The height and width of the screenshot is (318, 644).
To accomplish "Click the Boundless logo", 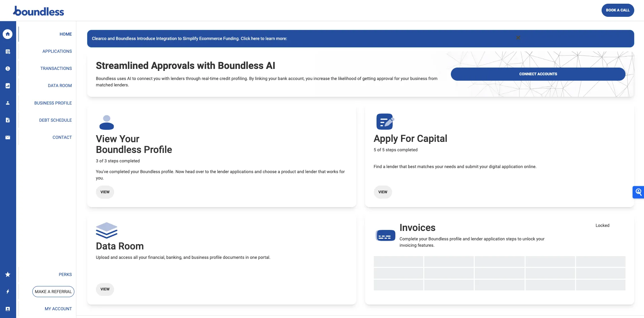I will [38, 11].
